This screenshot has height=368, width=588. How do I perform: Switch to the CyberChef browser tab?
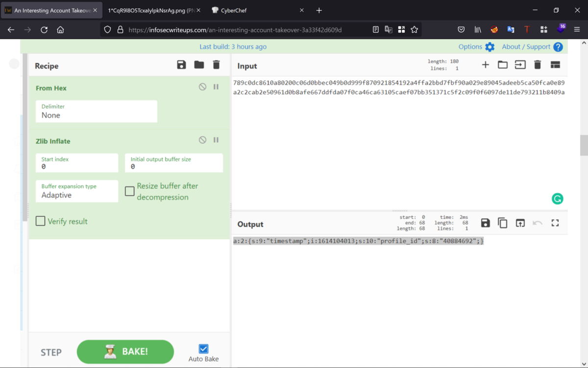(x=258, y=10)
